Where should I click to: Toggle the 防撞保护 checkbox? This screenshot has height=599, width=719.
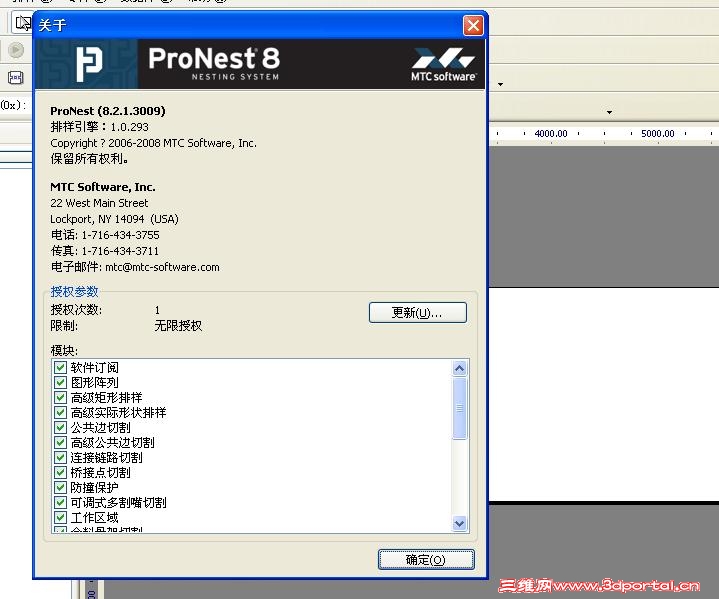60,487
